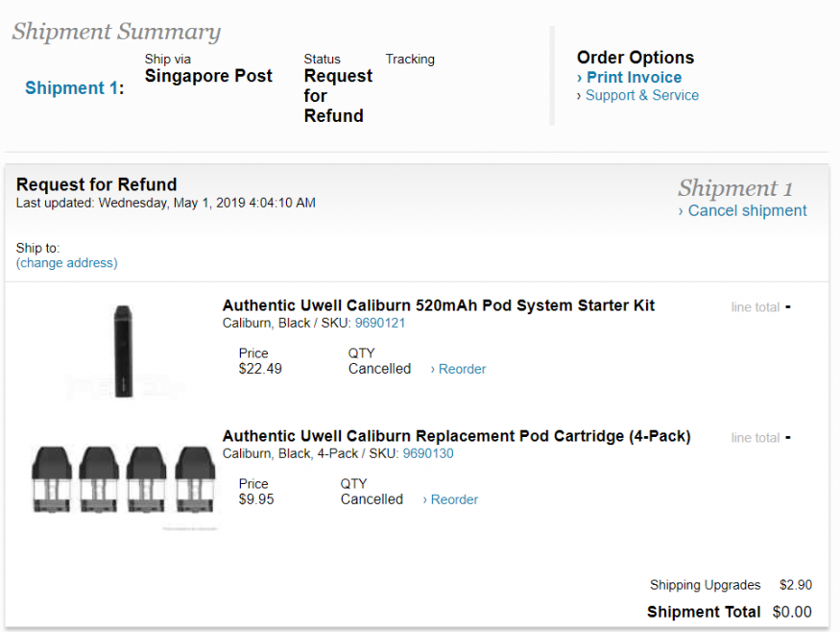Open Support & Service
The width and height of the screenshot is (840, 632).
(642, 95)
